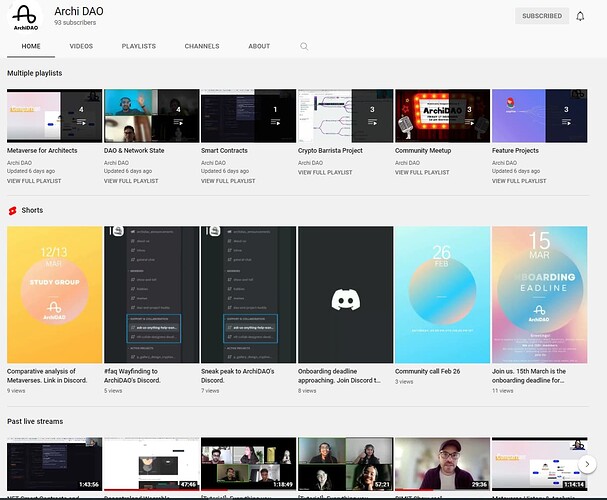Click the Metaverse for Architects playlist title

tap(42, 151)
